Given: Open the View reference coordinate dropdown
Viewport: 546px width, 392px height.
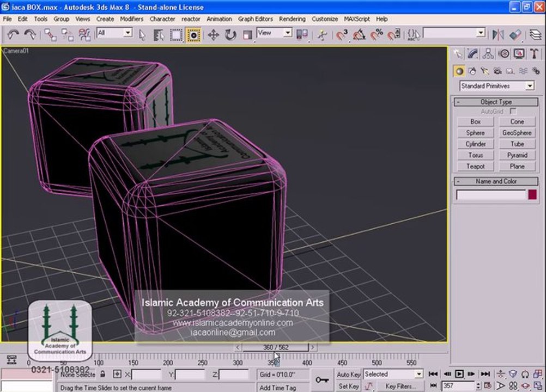Looking at the screenshot, I should 288,33.
